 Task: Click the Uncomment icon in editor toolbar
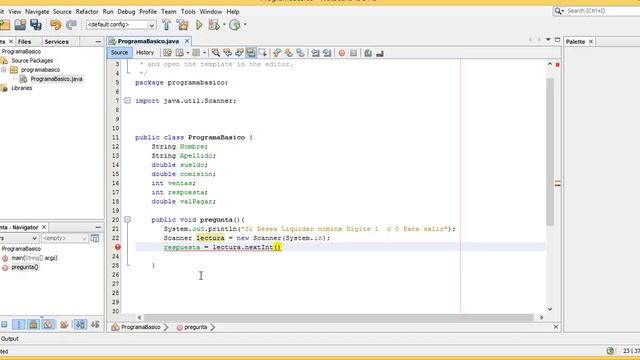click(x=380, y=53)
